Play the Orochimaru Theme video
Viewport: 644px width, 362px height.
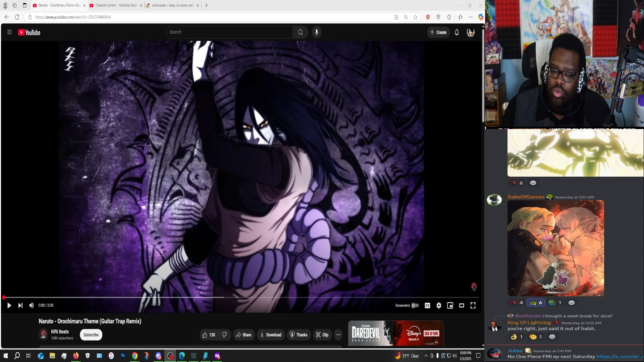pos(9,305)
